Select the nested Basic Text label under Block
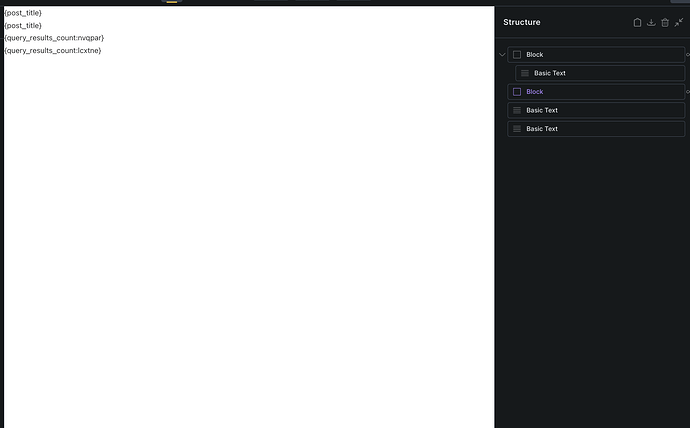690x428 pixels. click(x=550, y=73)
